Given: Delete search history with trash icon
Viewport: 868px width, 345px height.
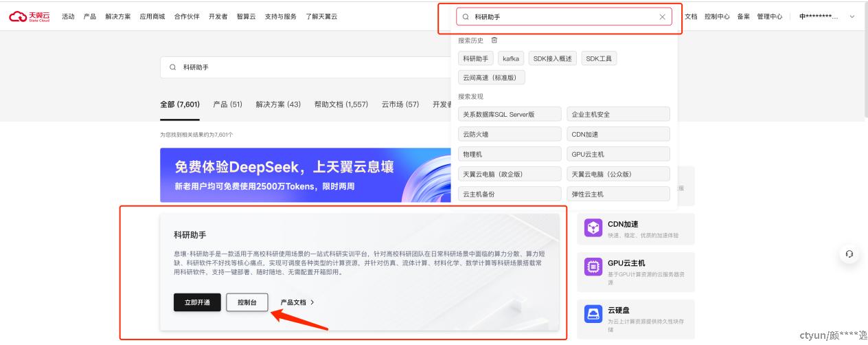Looking at the screenshot, I should pyautogui.click(x=494, y=41).
